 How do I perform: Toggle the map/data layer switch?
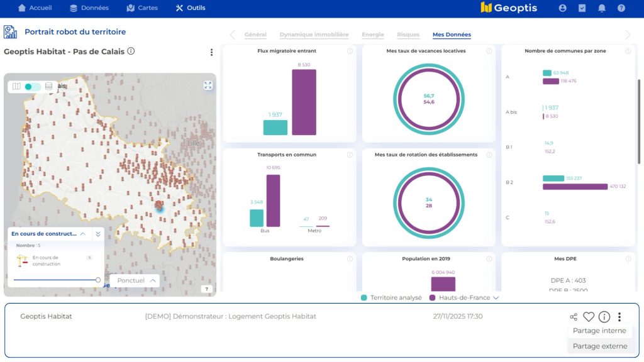(x=33, y=87)
